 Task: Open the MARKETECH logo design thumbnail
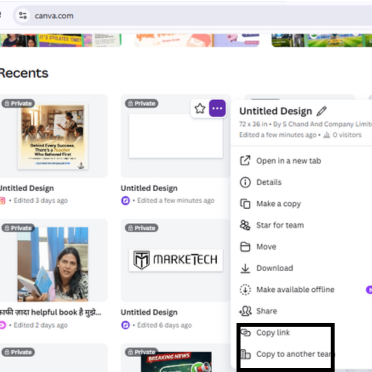coord(176,260)
